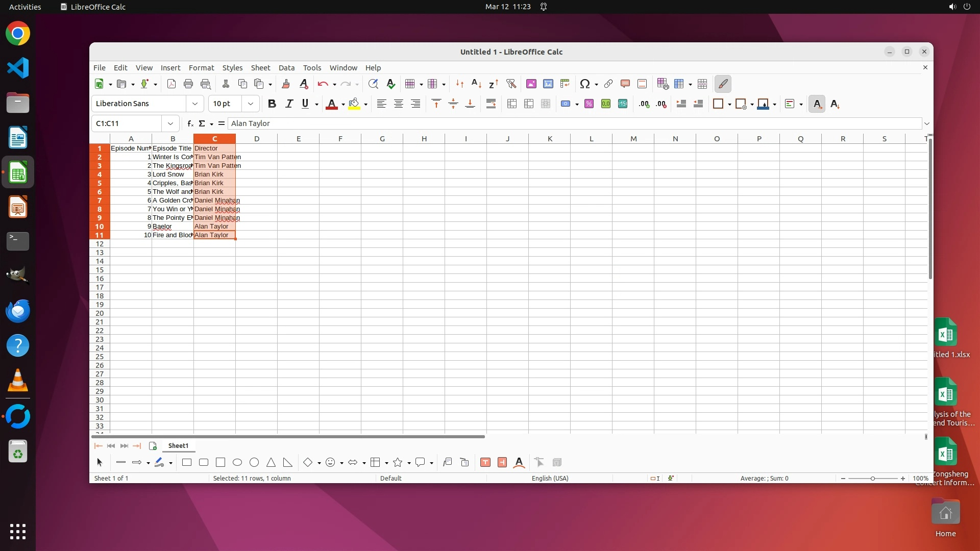Click the Merge and Center Cells icon
980x551 pixels.
point(512,104)
